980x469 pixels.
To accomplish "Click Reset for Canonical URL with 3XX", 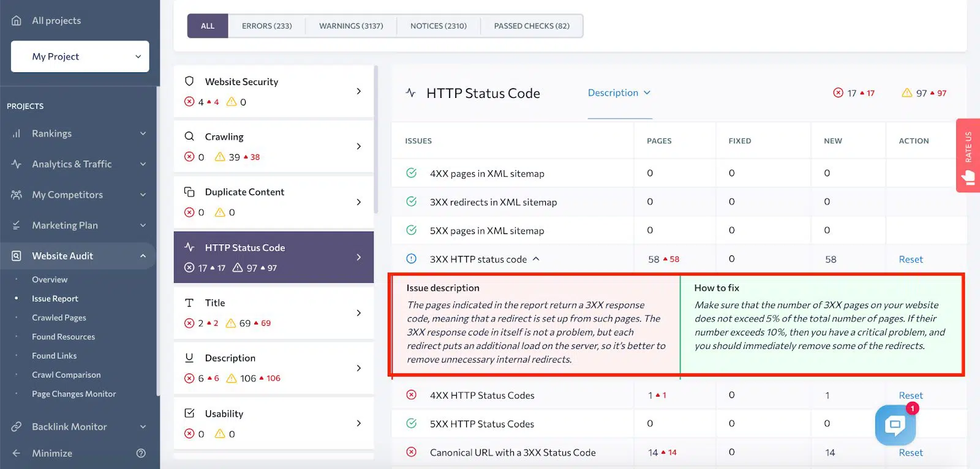I will [x=910, y=452].
